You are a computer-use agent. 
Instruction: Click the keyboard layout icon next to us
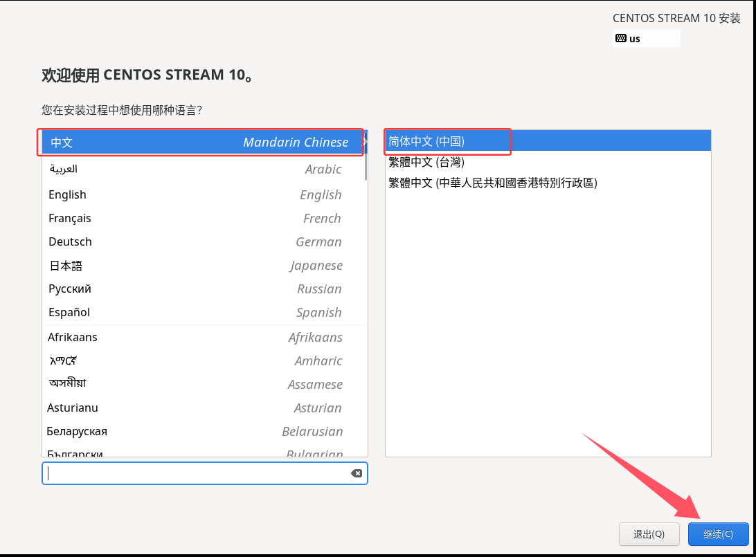[x=621, y=38]
